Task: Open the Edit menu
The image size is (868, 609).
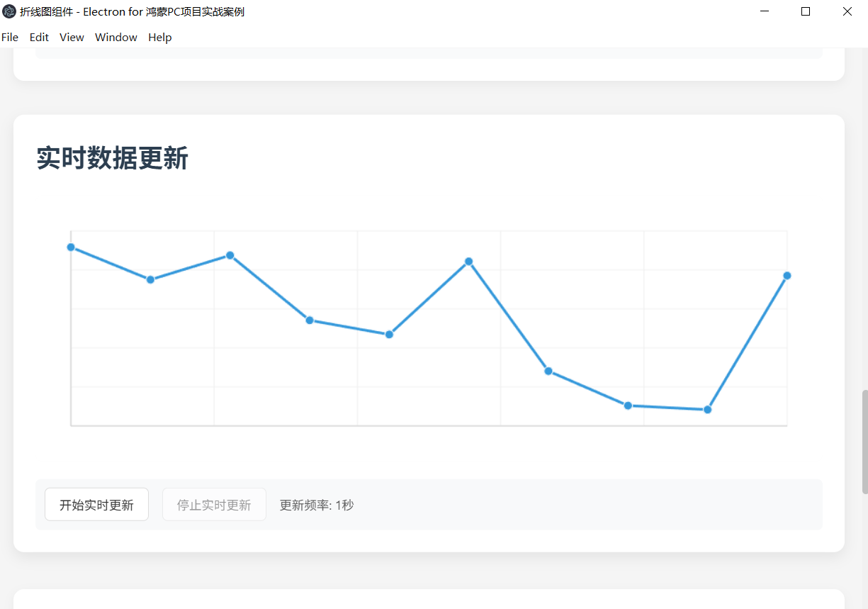Action: [39, 37]
